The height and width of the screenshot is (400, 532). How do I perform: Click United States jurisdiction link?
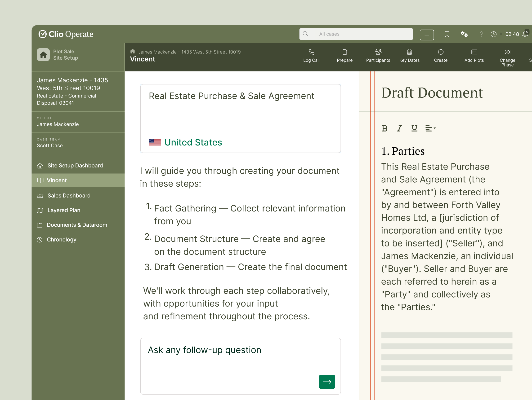(193, 142)
